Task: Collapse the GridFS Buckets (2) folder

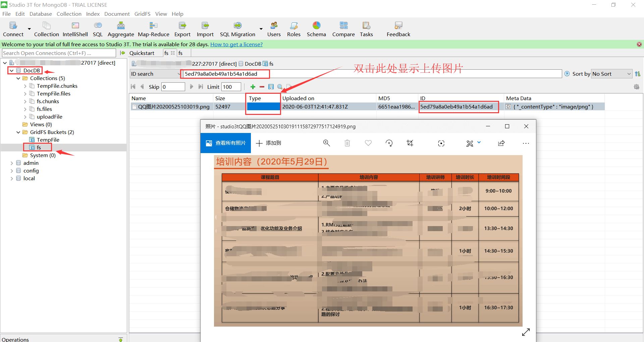Action: pos(18,132)
